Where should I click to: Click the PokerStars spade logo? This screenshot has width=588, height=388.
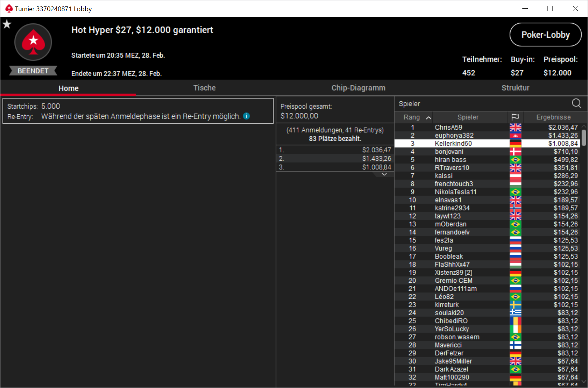[x=33, y=42]
